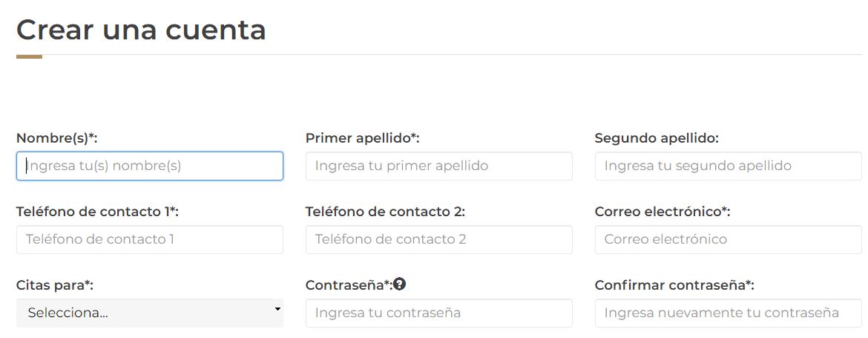The width and height of the screenshot is (868, 338).
Task: Click the Teléfono de contacto 1 field
Action: tap(149, 239)
